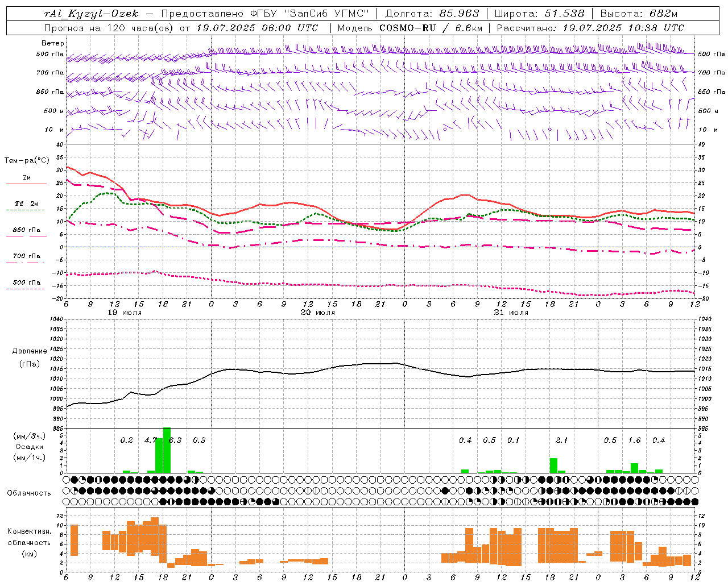The image size is (728, 582).
Task: Click the 1.6 precipitation value
Action: coord(634,440)
